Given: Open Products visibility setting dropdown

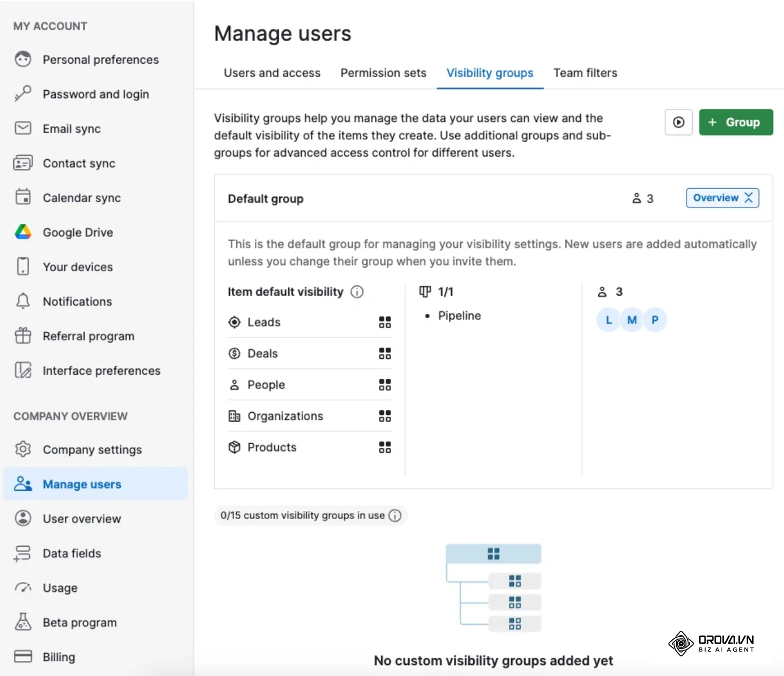Looking at the screenshot, I should pyautogui.click(x=385, y=447).
